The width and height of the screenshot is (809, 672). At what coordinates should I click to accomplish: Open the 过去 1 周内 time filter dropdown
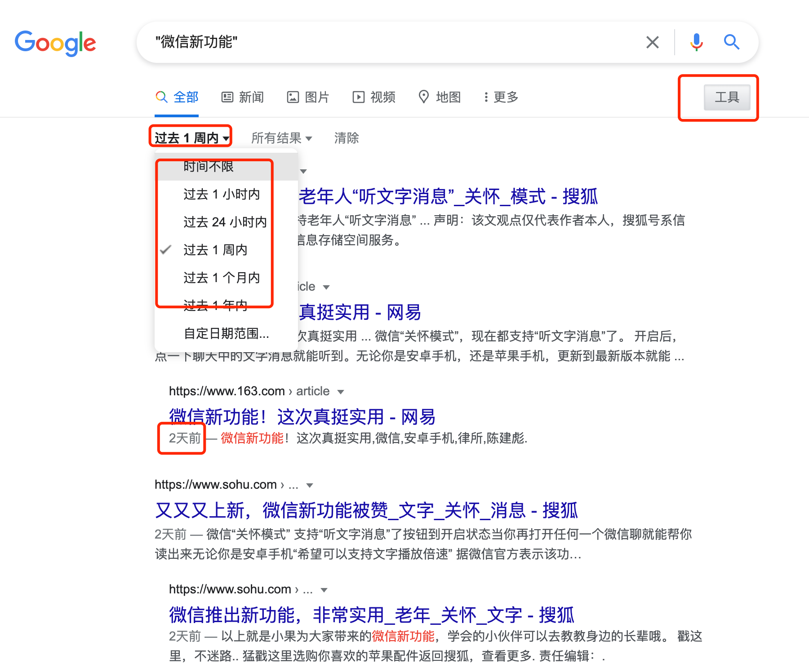click(x=192, y=138)
